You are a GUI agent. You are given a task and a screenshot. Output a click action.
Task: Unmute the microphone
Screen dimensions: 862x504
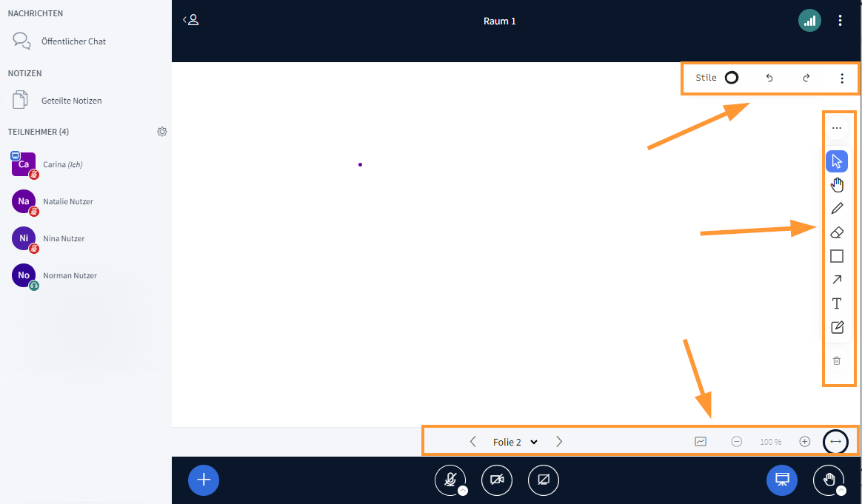tap(450, 480)
